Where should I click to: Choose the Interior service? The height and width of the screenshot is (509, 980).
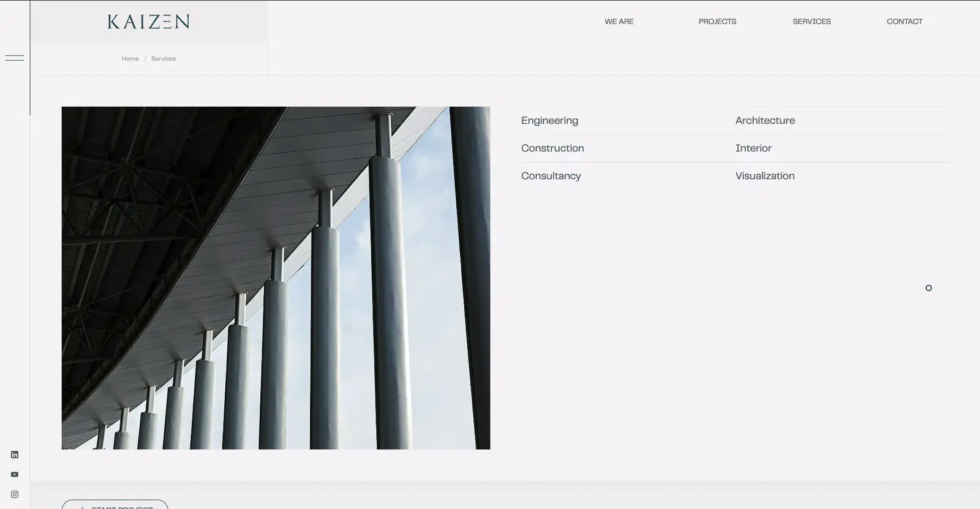click(x=753, y=148)
